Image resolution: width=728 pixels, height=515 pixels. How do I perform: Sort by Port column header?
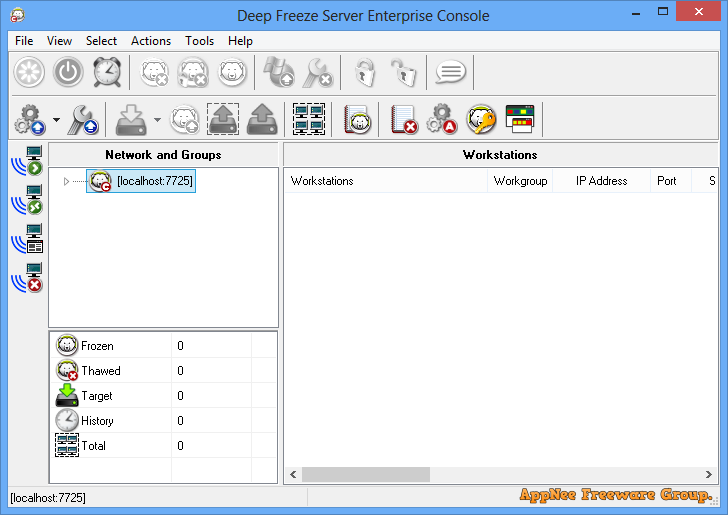(x=671, y=181)
